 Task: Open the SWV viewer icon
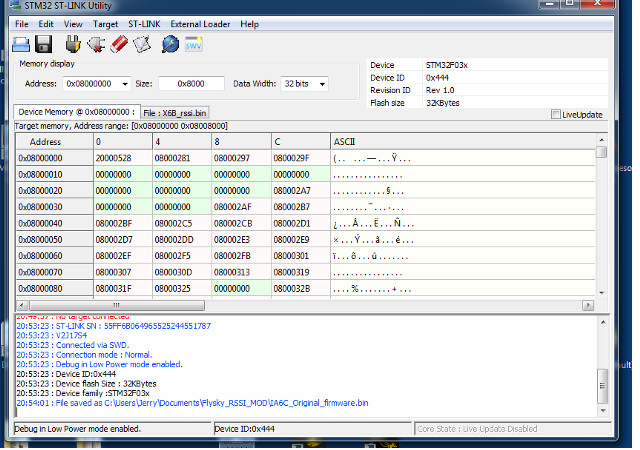193,44
